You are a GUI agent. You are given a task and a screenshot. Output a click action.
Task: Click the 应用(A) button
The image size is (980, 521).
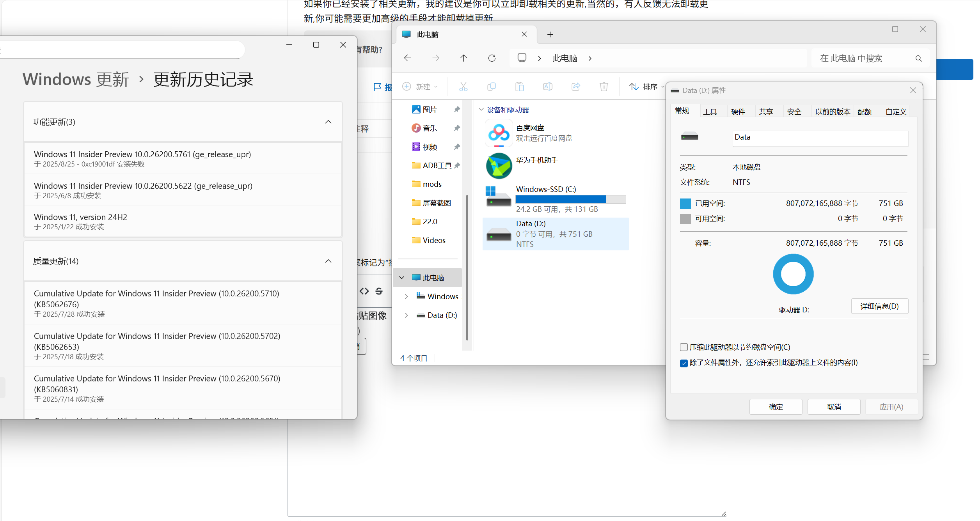(891, 407)
